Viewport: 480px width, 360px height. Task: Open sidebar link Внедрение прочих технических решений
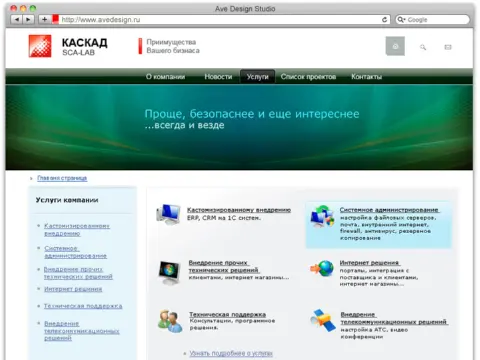(x=78, y=273)
